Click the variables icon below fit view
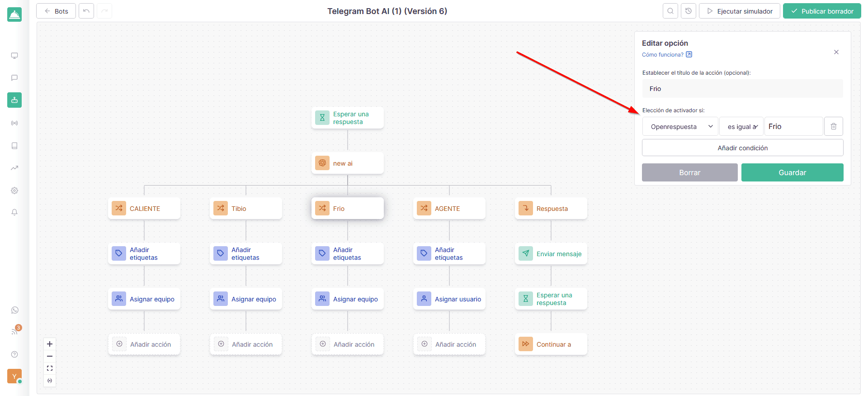Image resolution: width=868 pixels, height=396 pixels. [50, 381]
